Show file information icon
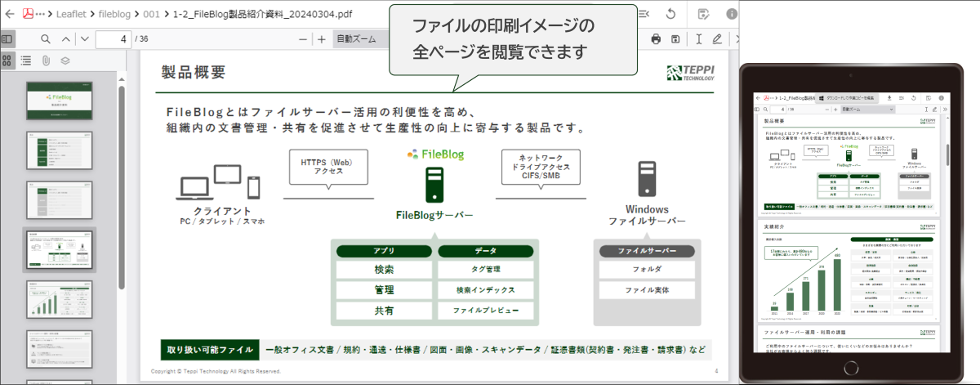Viewport: 980px width, 385px height. [731, 14]
